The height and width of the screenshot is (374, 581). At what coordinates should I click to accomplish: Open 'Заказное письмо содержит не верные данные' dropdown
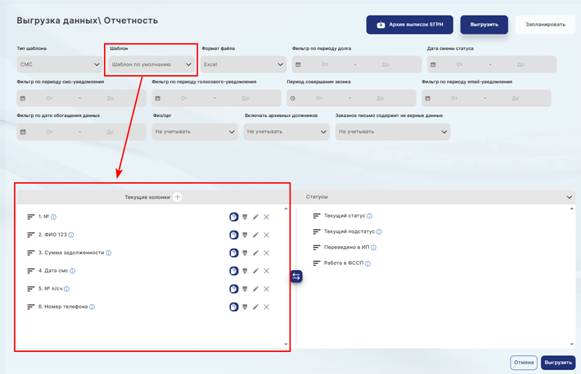pyautogui.click(x=393, y=132)
